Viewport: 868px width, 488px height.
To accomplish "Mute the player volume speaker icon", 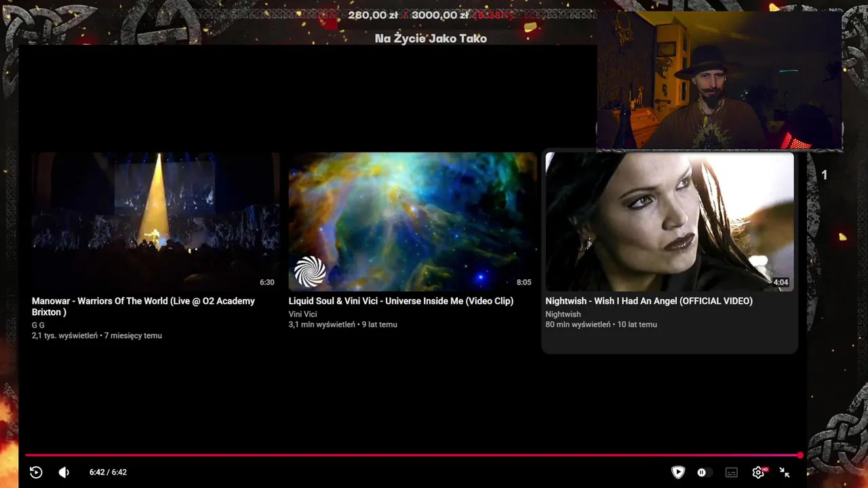I will 64,472.
